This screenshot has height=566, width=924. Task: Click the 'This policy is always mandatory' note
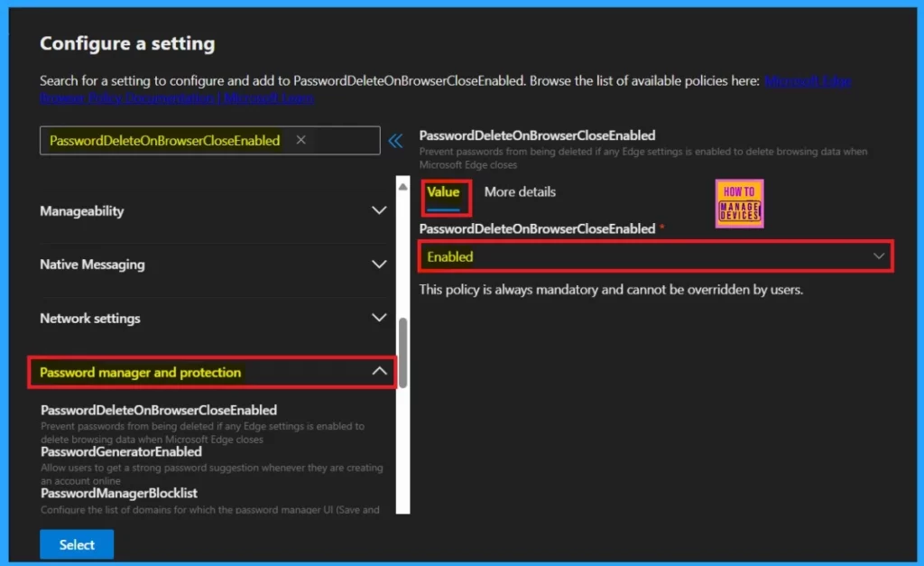(x=611, y=290)
